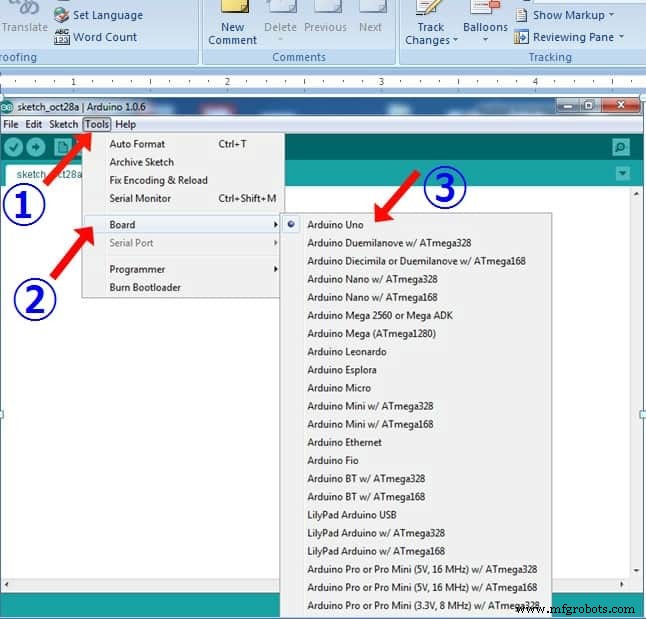Select Arduino Mega 2560 or Mega ADK

tap(379, 316)
